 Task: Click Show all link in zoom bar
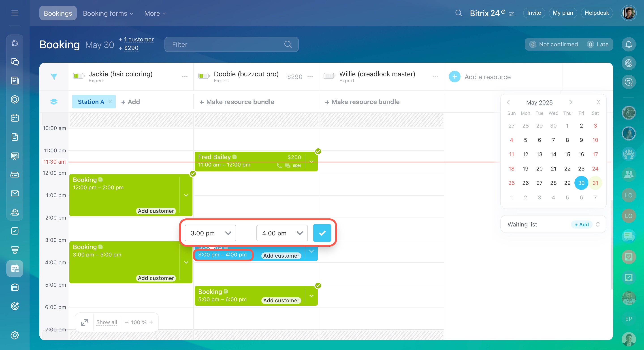coord(107,322)
